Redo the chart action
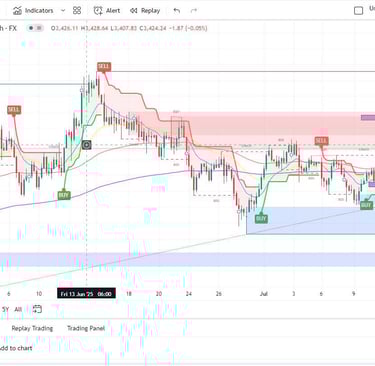Viewport: 375px width, 366px height. tap(194, 11)
